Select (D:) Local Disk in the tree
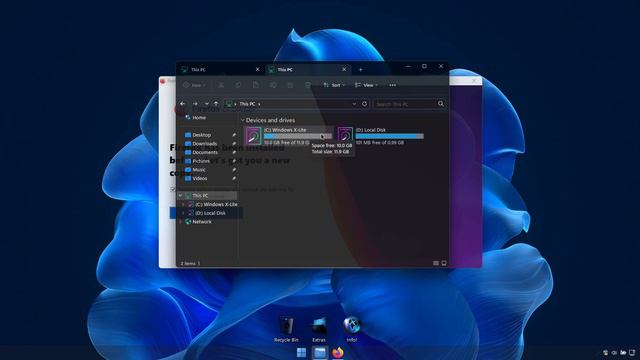 pyautogui.click(x=207, y=213)
